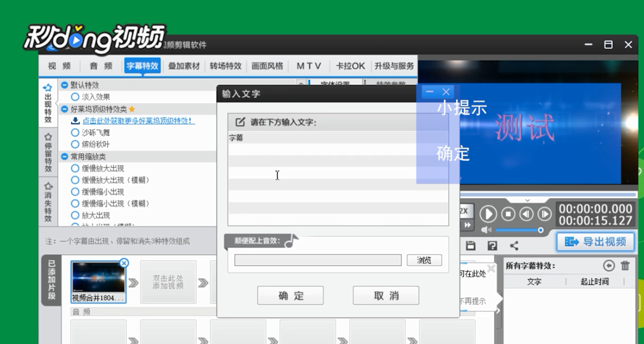
Task: Open the 升级与服务 tab
Action: tap(394, 65)
